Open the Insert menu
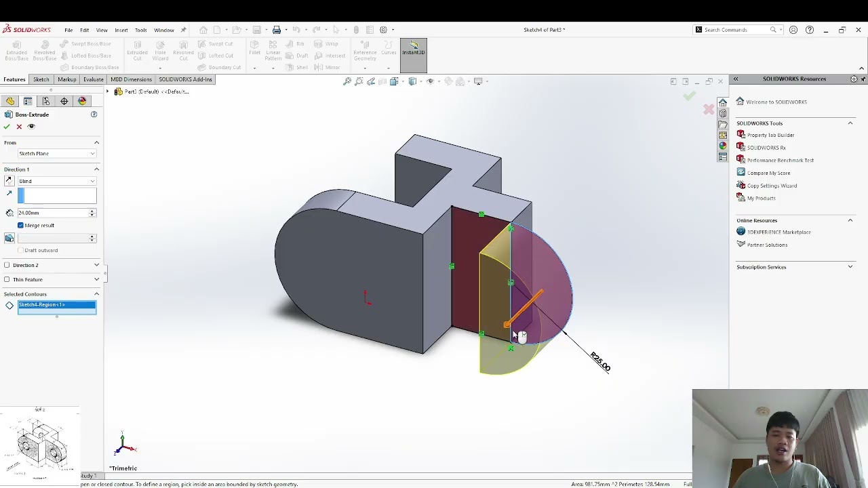Image resolution: width=868 pixels, height=488 pixels. tap(121, 30)
